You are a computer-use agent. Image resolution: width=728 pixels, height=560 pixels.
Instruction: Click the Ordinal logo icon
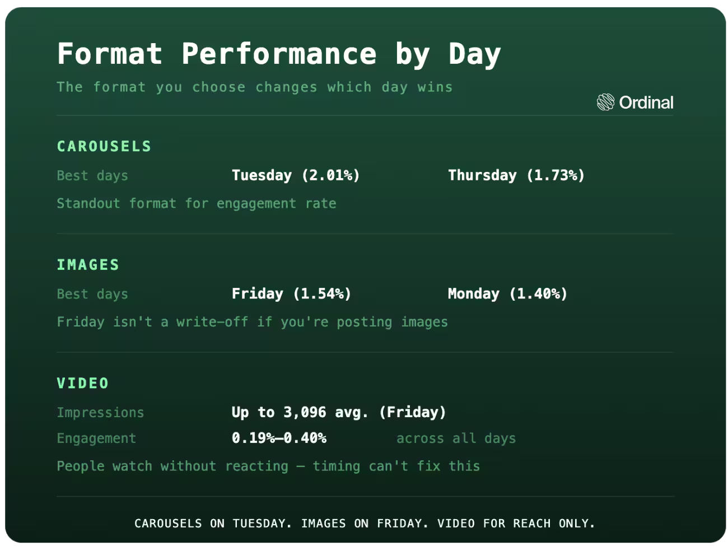pyautogui.click(x=605, y=102)
